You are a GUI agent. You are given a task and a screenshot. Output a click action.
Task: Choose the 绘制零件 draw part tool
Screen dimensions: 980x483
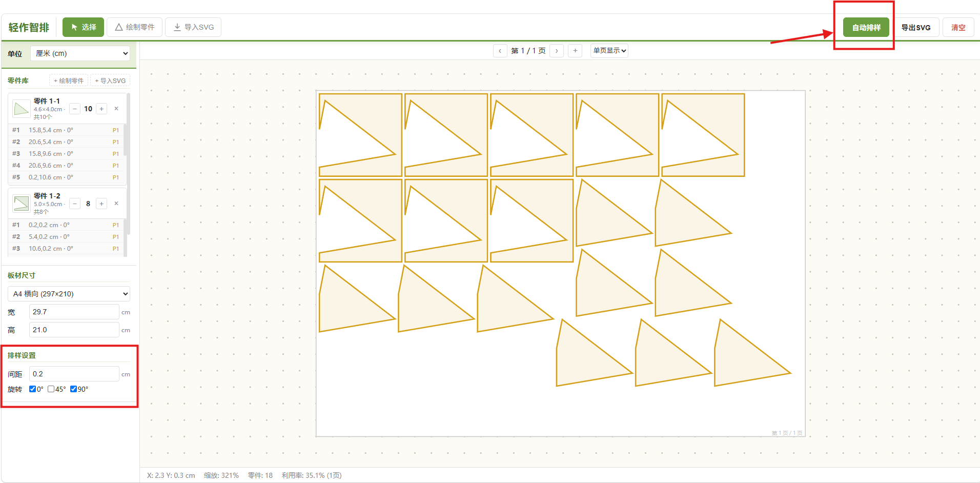coord(135,27)
